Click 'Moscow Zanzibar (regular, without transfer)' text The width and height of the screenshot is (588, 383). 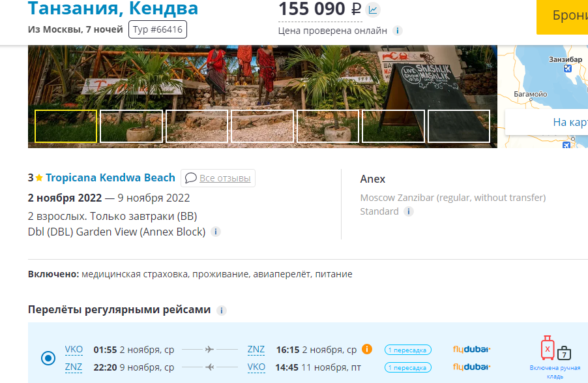(452, 198)
